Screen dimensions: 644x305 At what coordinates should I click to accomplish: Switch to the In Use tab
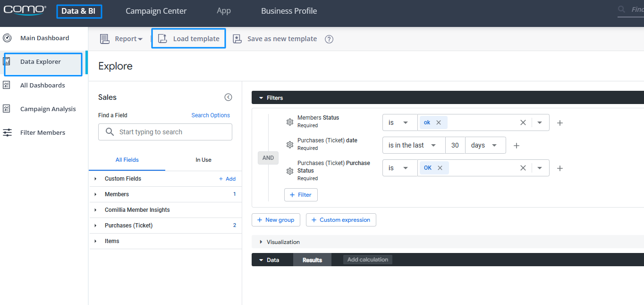[x=203, y=160]
